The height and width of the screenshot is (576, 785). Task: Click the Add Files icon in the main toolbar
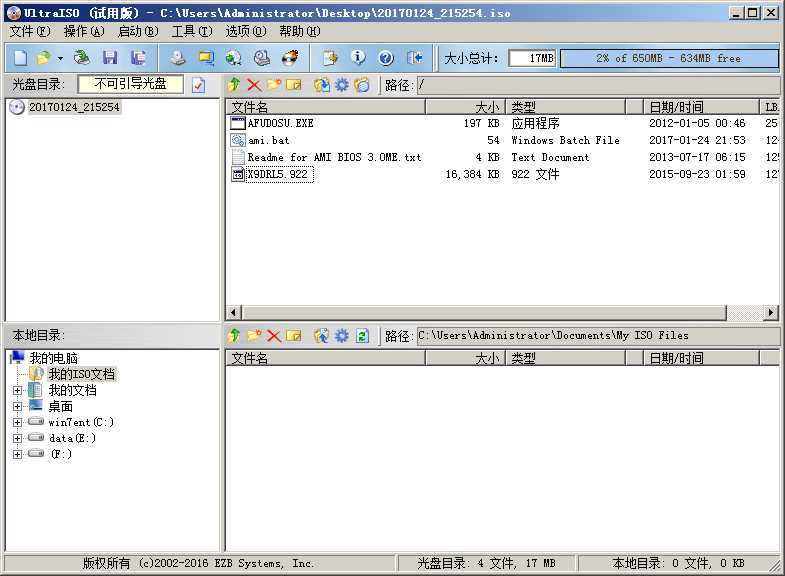click(330, 58)
